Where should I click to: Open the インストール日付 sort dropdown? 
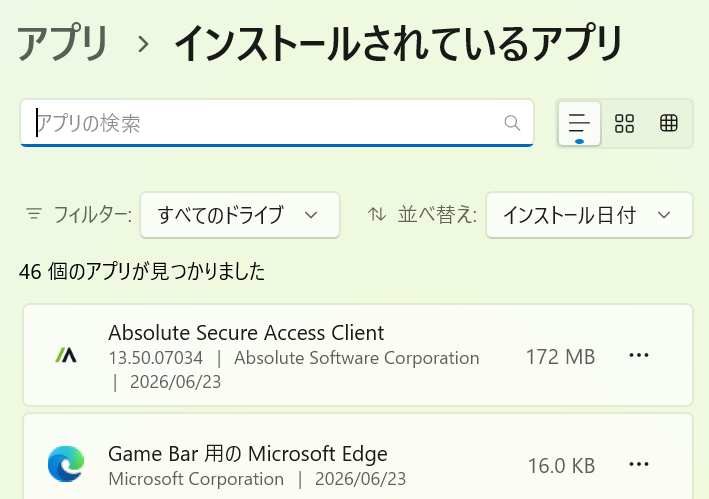pos(589,215)
